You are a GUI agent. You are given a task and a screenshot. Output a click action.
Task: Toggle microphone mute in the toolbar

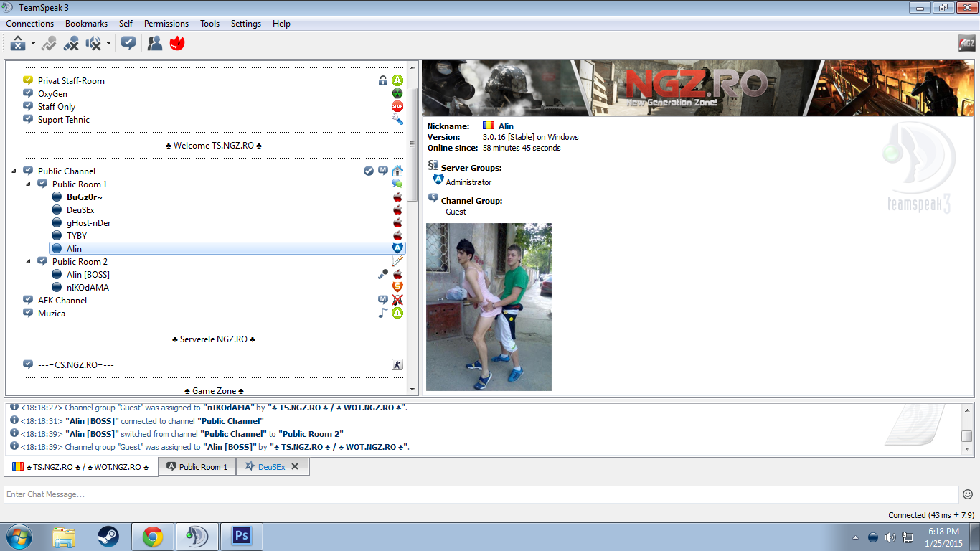(x=70, y=44)
